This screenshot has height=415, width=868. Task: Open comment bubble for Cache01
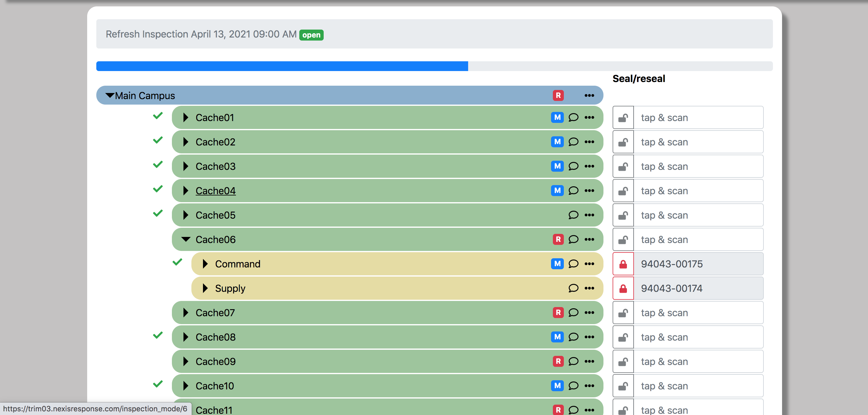click(573, 117)
